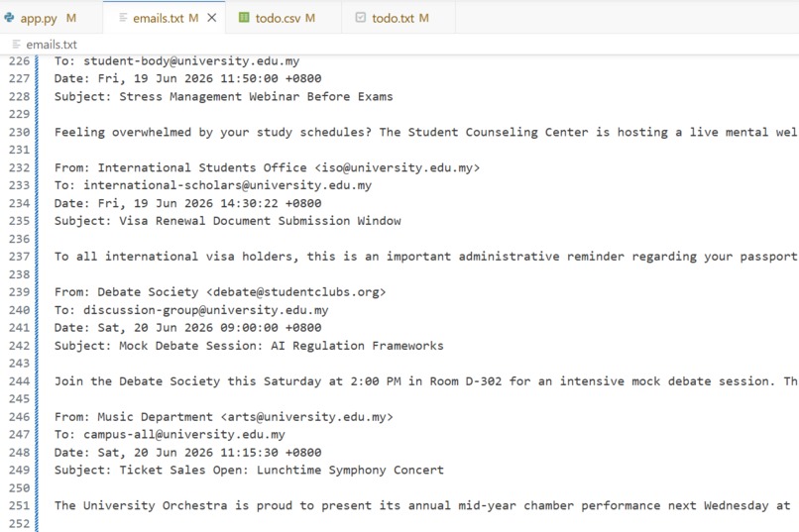Click the Date line of 20 Jun 11:15:30
The height and width of the screenshot is (532, 799).
pos(188,453)
